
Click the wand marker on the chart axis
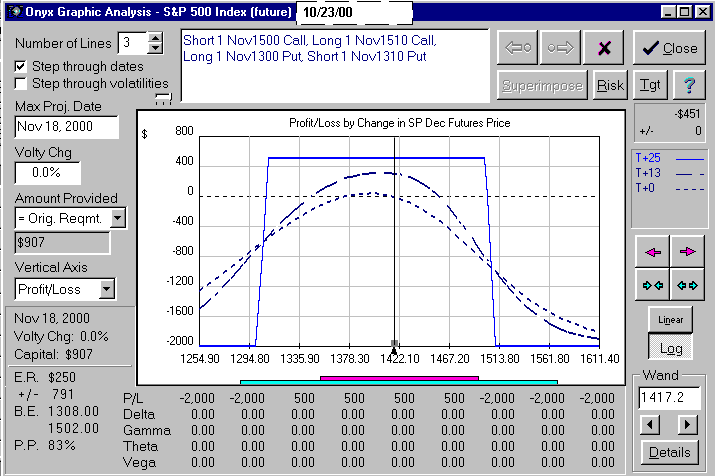(x=394, y=347)
